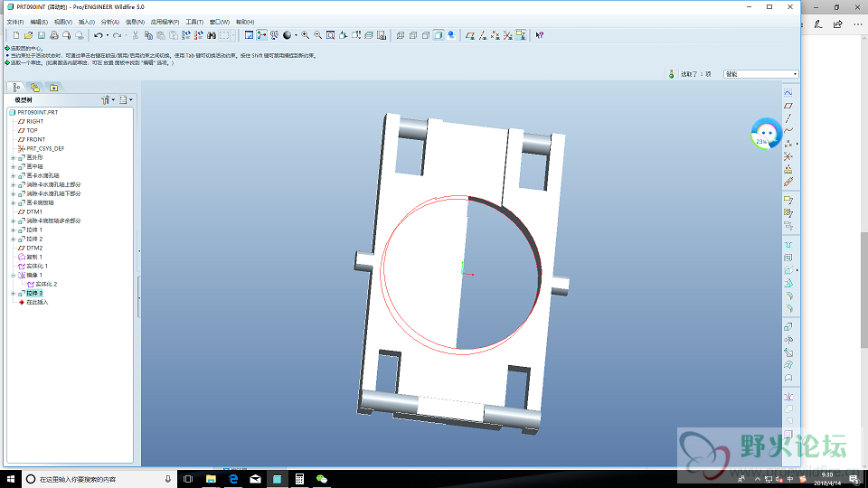Click the context help icon
Image resolution: width=868 pixels, height=488 pixels.
[540, 35]
